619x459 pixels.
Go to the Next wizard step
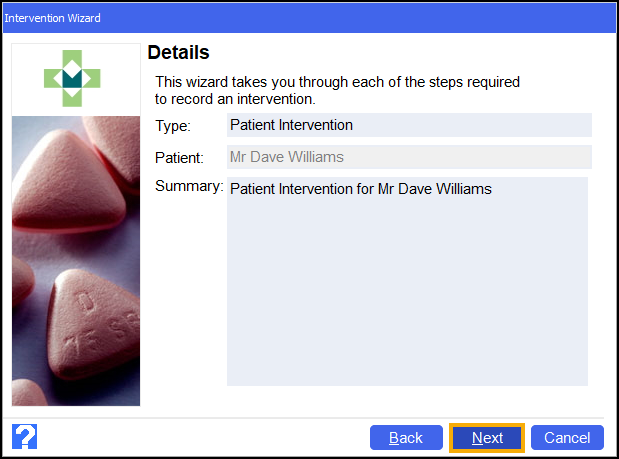[487, 438]
